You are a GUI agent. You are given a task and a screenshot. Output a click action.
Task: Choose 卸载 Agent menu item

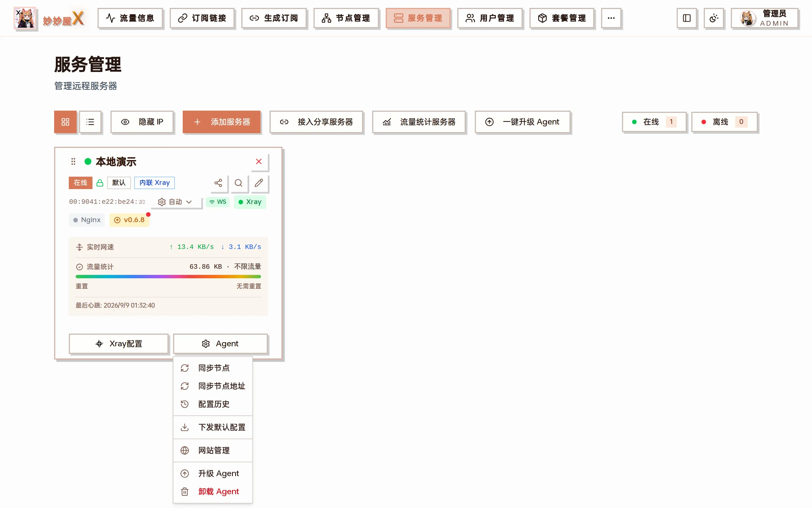(213, 492)
